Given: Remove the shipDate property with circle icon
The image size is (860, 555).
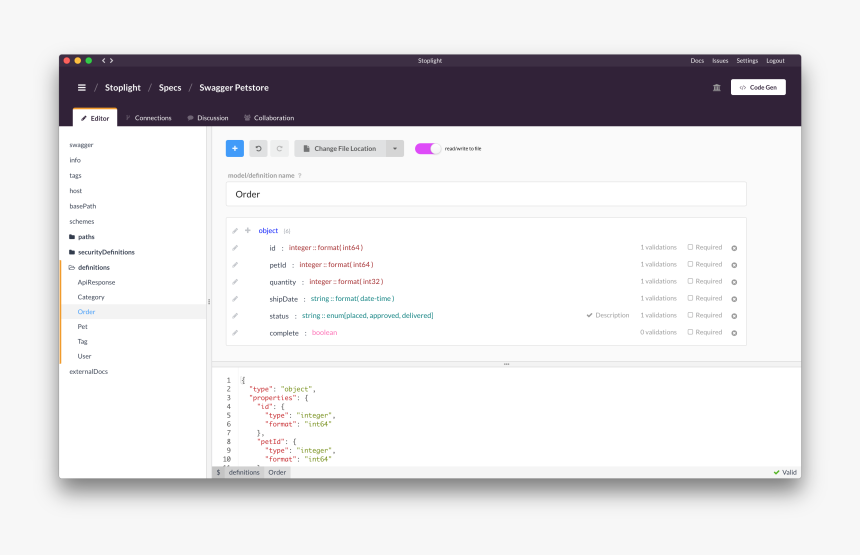Looking at the screenshot, I should tap(734, 299).
